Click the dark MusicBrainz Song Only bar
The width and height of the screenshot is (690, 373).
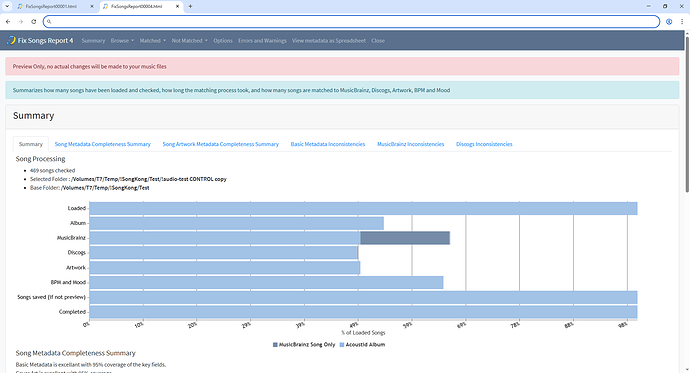pyautogui.click(x=405, y=238)
